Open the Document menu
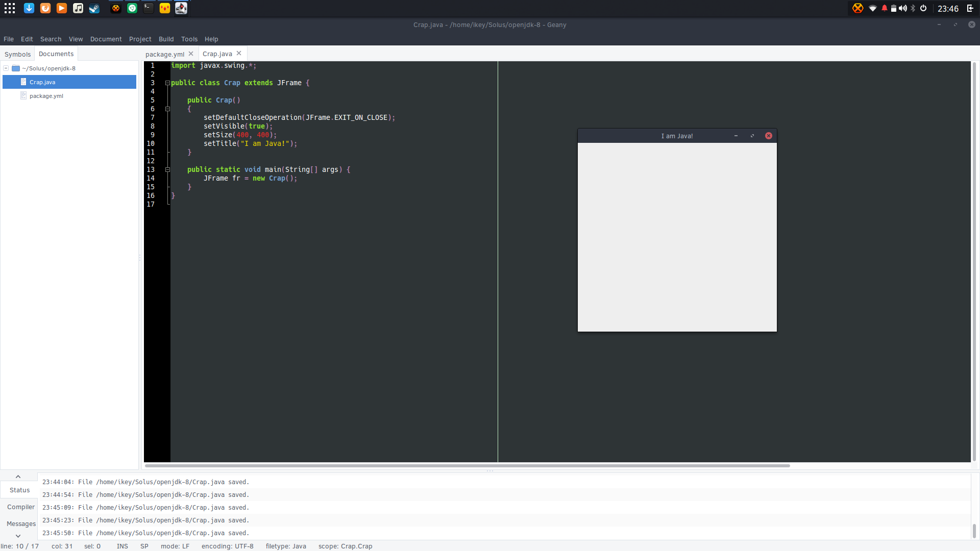 point(106,39)
